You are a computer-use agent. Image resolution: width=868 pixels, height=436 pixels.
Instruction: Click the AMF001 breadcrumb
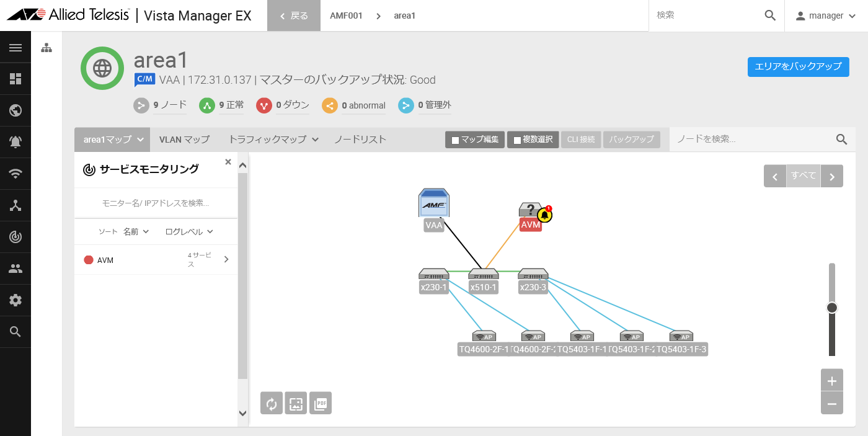[x=346, y=16]
